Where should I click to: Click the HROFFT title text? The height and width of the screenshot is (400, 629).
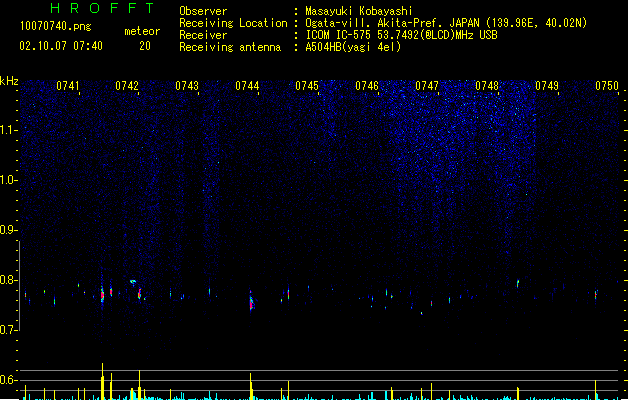point(102,8)
